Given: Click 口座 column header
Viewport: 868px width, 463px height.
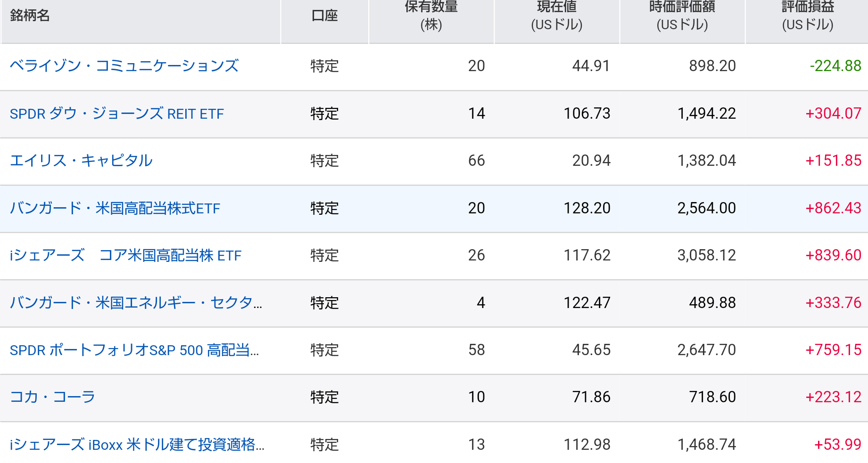Looking at the screenshot, I should [324, 16].
